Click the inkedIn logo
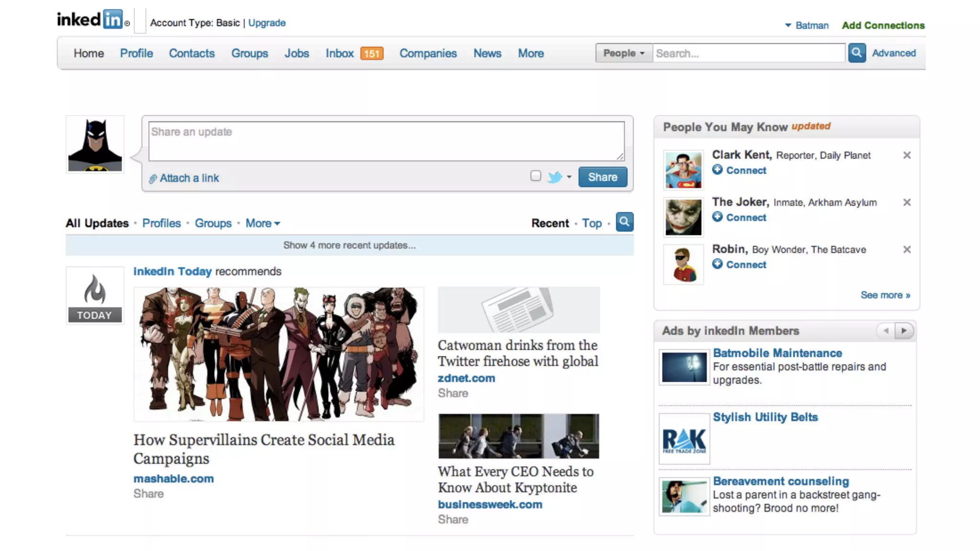 pos(91,20)
